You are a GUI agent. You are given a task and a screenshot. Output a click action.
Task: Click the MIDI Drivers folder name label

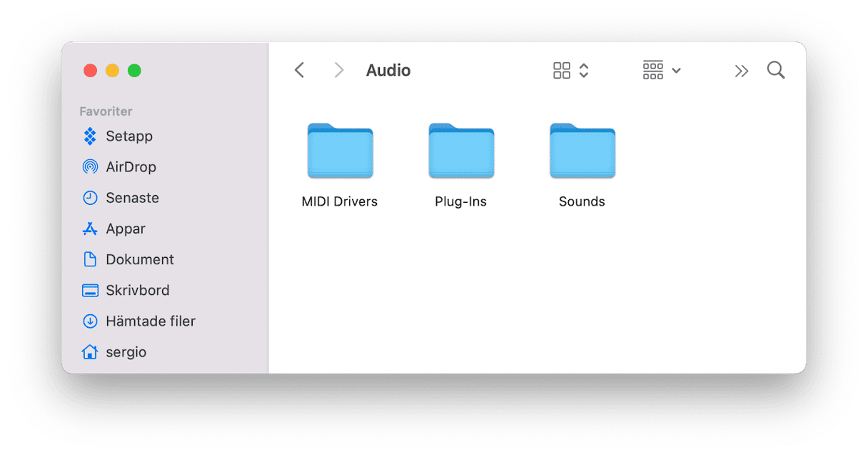click(x=340, y=201)
